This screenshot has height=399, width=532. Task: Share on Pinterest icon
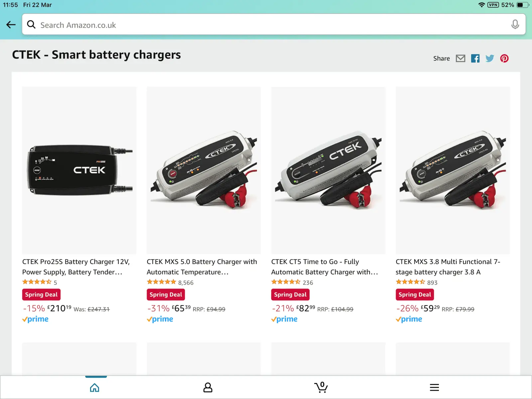[504, 59]
